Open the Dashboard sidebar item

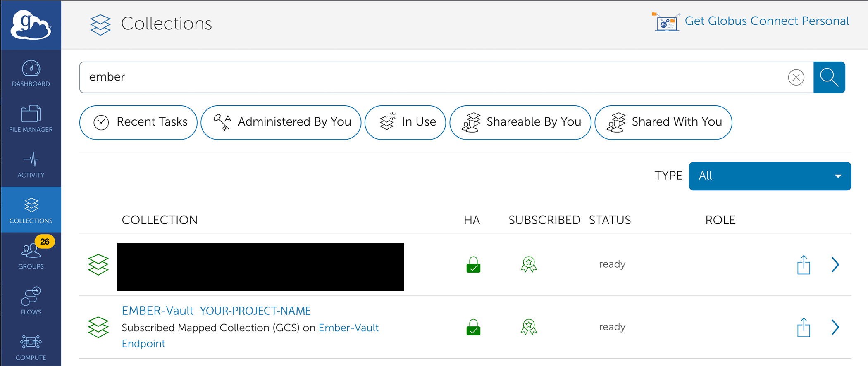point(31,74)
